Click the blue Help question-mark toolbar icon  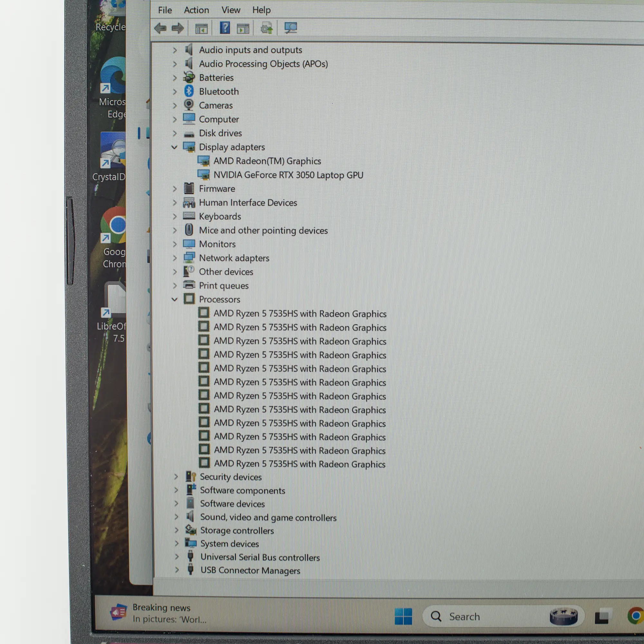coord(225,28)
